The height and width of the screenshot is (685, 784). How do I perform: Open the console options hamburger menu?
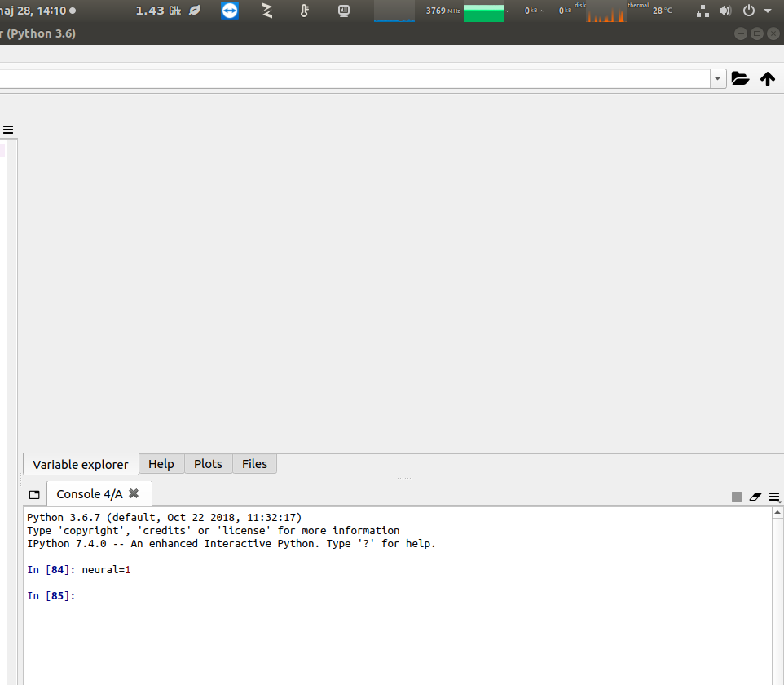[x=773, y=497]
